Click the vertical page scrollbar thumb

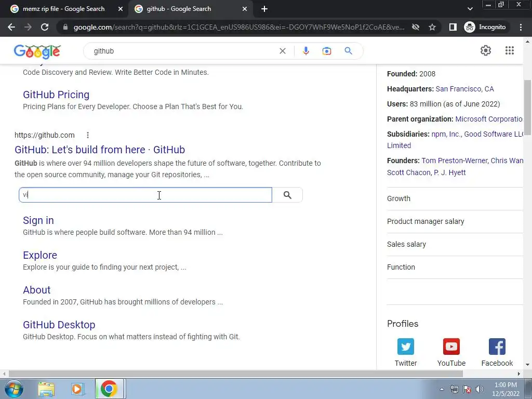click(x=527, y=107)
